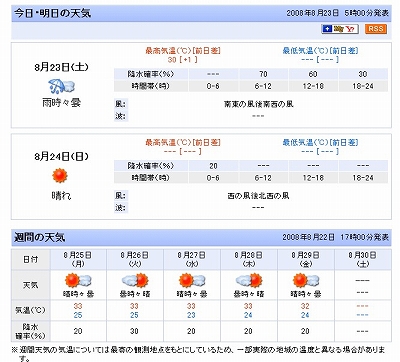Click the 8月30日(土) weekly column header

[x=363, y=259]
